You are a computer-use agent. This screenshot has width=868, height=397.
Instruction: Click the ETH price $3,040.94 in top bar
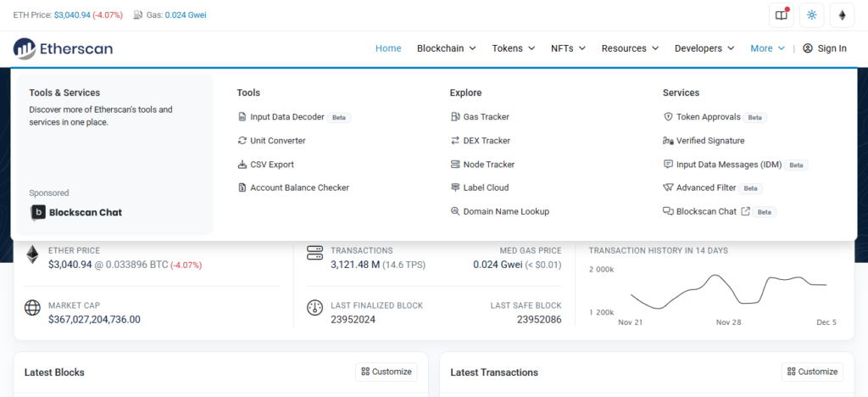pyautogui.click(x=72, y=15)
